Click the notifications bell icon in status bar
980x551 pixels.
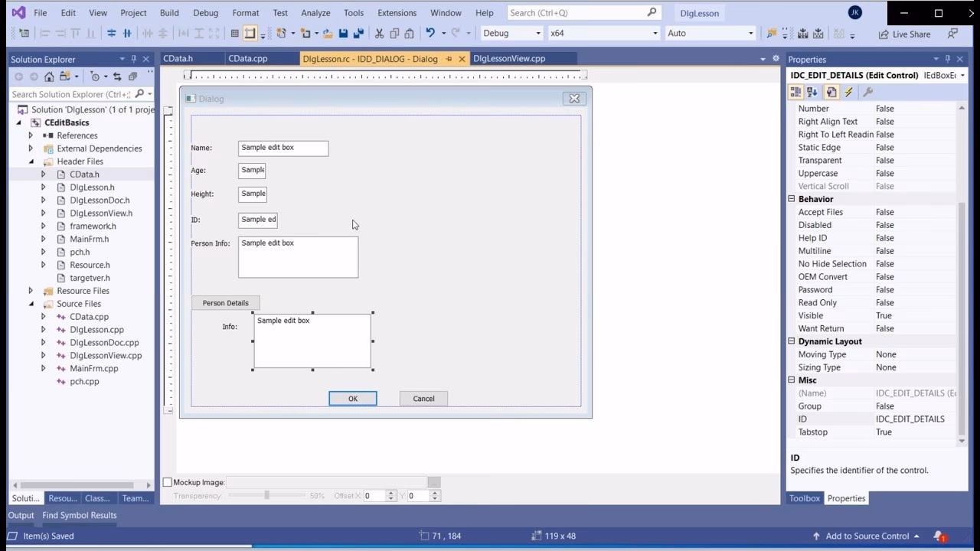pos(939,536)
